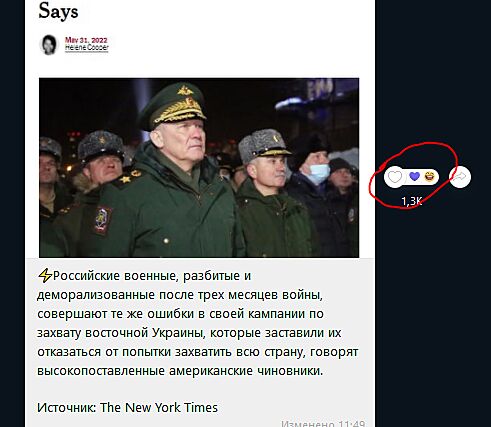491x427 pixels.
Task: Select the laughing face emoji reaction
Action: coord(430,176)
